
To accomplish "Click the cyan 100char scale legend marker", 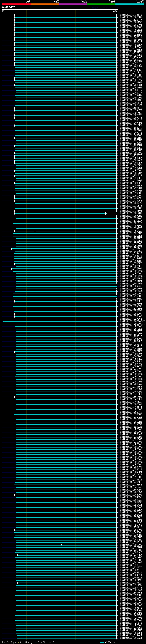I will [x=102, y=642].
